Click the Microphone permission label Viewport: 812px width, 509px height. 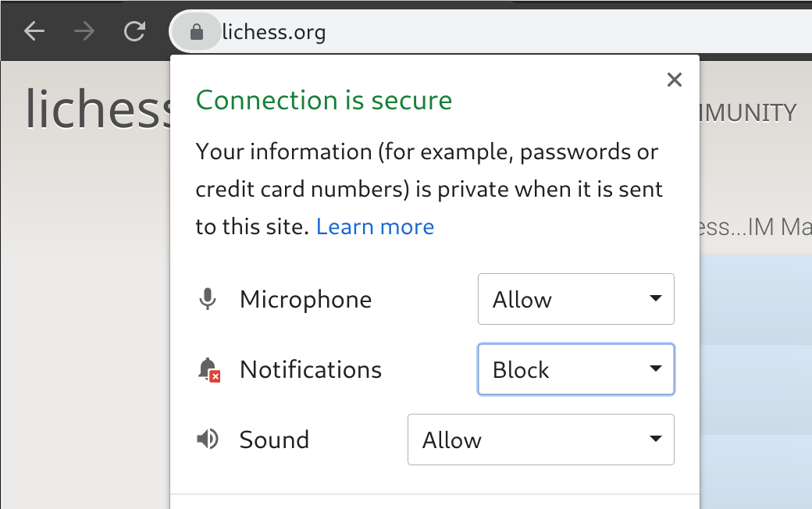[x=305, y=299]
